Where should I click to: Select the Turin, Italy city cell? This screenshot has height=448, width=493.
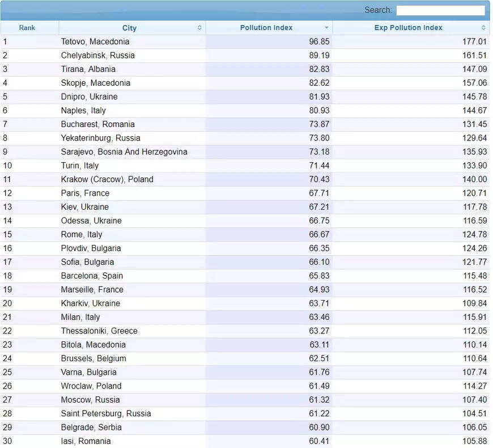pyautogui.click(x=132, y=166)
